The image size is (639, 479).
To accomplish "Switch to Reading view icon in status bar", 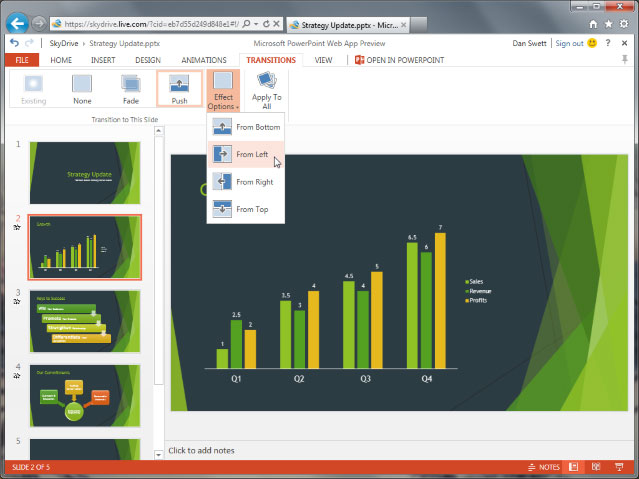I will [x=596, y=467].
